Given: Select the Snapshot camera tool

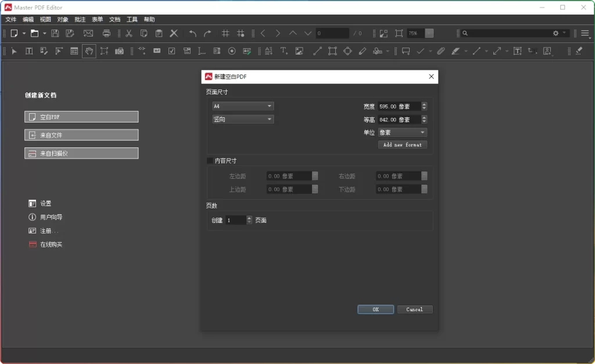Looking at the screenshot, I should coord(119,51).
